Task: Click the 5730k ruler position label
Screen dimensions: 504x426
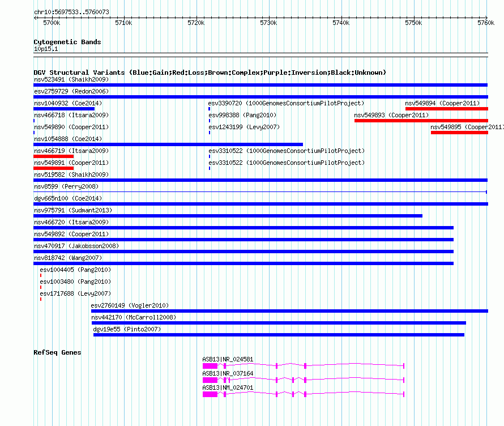Action: (268, 23)
